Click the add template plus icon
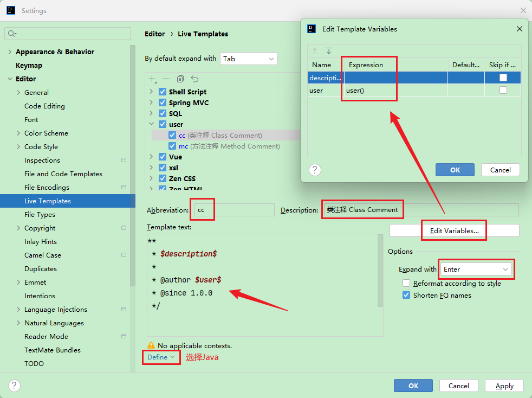Image resolution: width=532 pixels, height=398 pixels. click(x=153, y=79)
